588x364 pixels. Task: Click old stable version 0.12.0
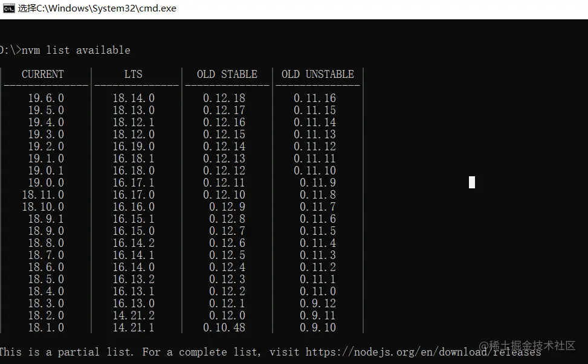coord(227,315)
